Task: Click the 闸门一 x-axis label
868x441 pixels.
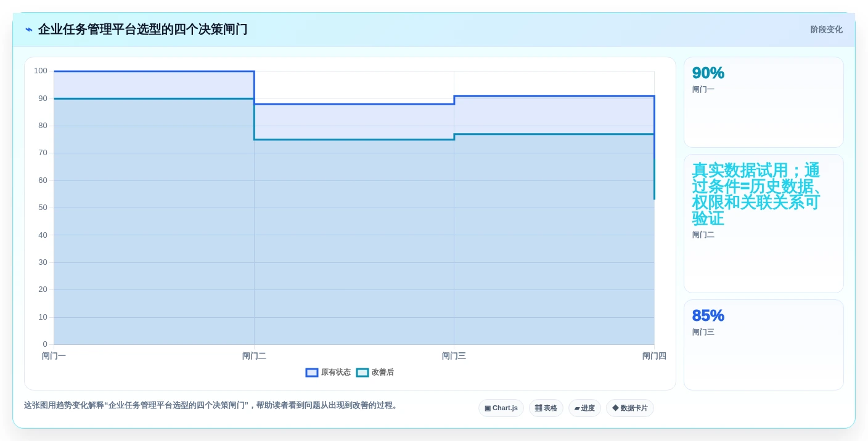Action: (x=54, y=356)
